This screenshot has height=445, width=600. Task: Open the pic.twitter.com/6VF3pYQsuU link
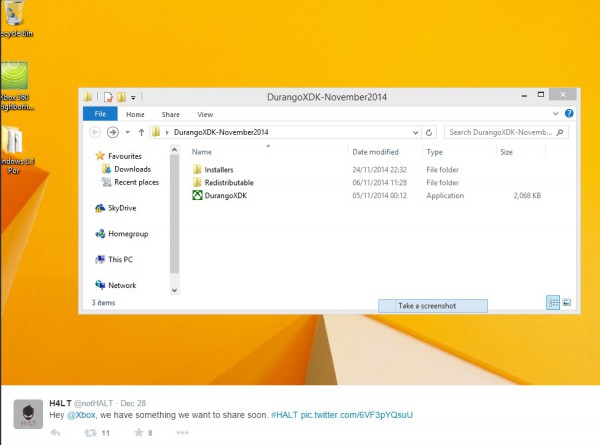tap(357, 415)
